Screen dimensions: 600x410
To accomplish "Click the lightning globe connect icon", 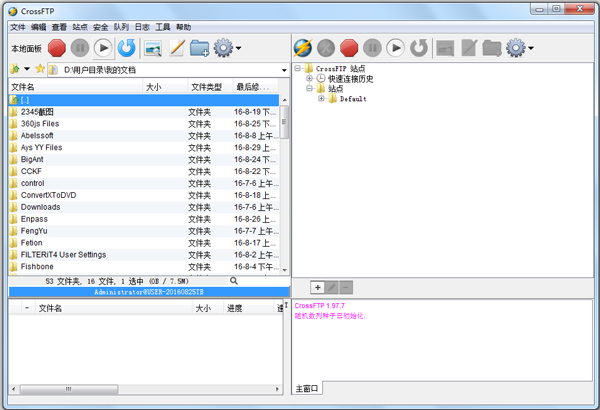I will [x=303, y=48].
